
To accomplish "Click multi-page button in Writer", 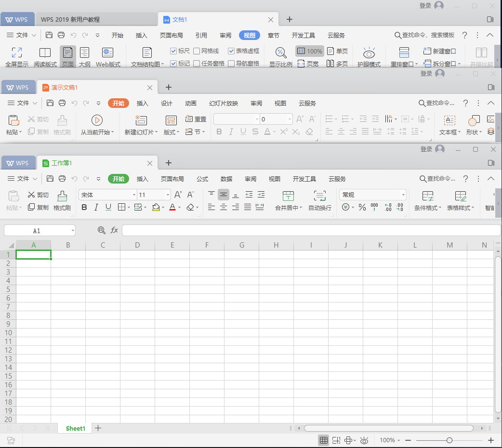I will (x=337, y=64).
